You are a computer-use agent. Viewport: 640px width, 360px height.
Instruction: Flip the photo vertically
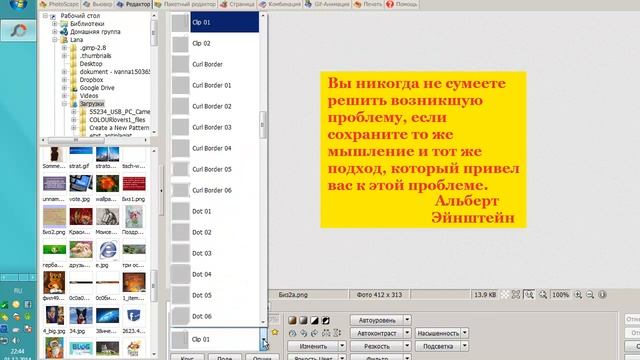[x=337, y=333]
